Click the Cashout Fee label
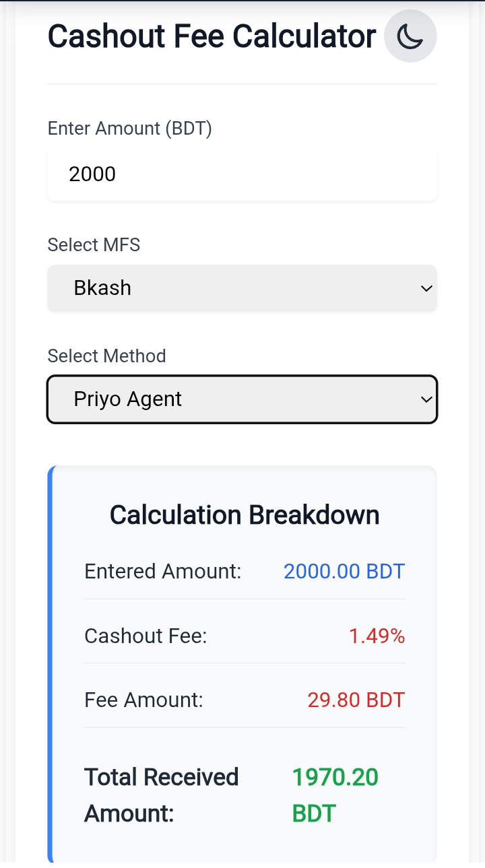Screen dimensions: 485x868 145,636
